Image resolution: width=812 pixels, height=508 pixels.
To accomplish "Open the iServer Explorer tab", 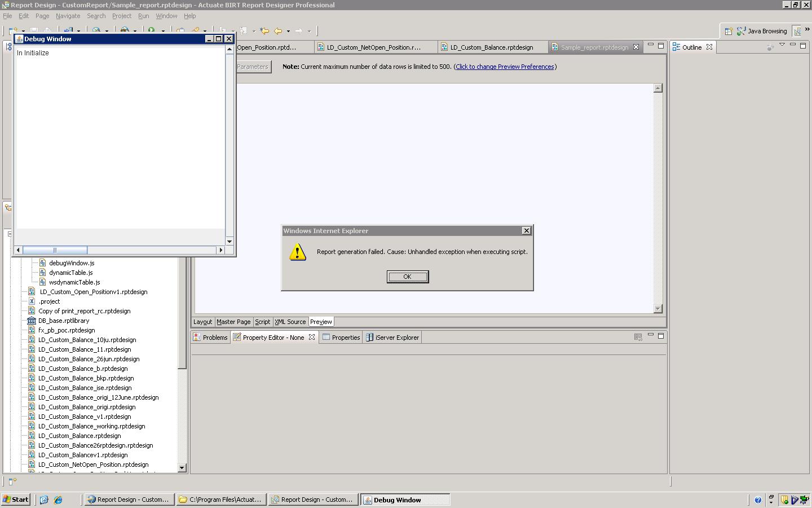I will coord(392,338).
